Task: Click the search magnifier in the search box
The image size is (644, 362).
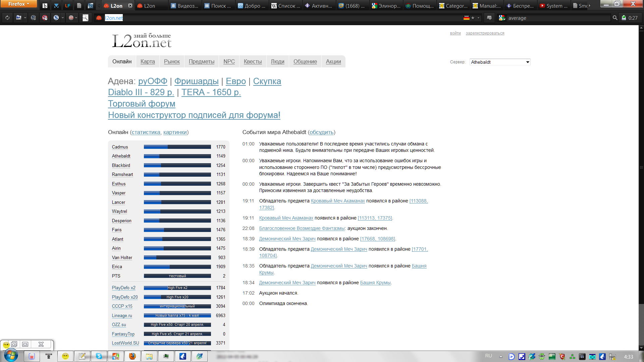Action: 615,18
